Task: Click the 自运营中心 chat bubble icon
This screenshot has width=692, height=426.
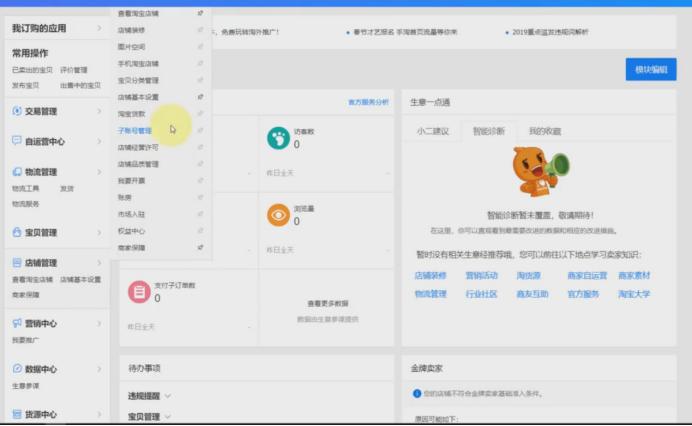Action: pyautogui.click(x=17, y=141)
